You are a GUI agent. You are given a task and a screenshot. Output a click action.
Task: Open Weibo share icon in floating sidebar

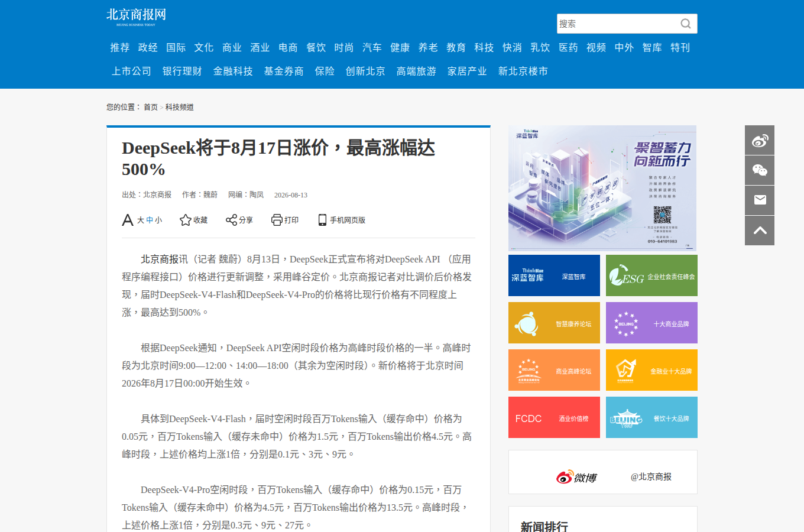760,140
